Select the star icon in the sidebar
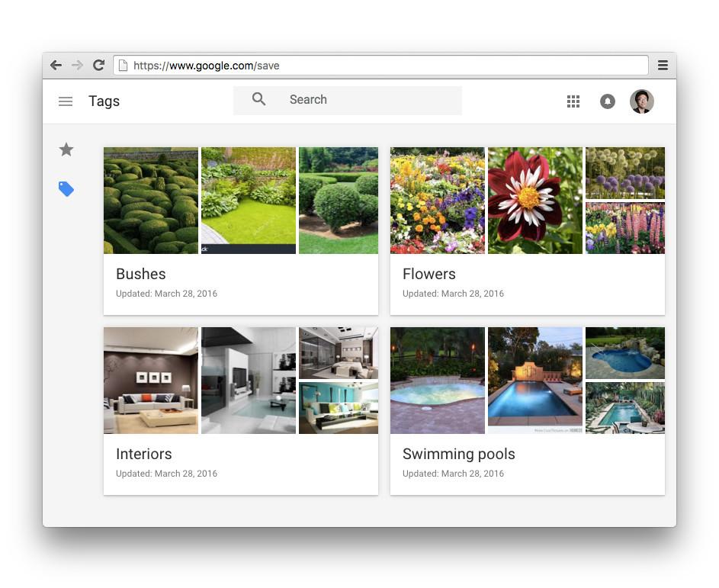 (x=66, y=149)
